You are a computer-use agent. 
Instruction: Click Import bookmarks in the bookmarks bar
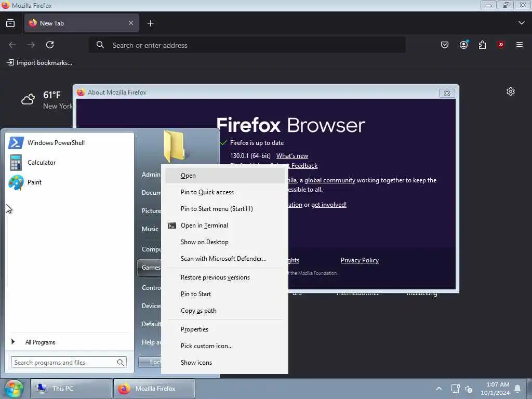(39, 63)
